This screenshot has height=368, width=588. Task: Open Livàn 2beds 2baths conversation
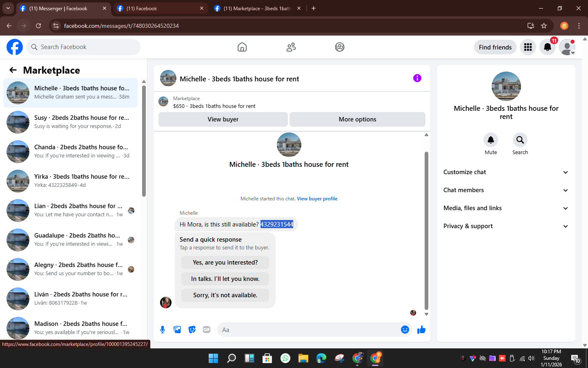[x=70, y=299]
